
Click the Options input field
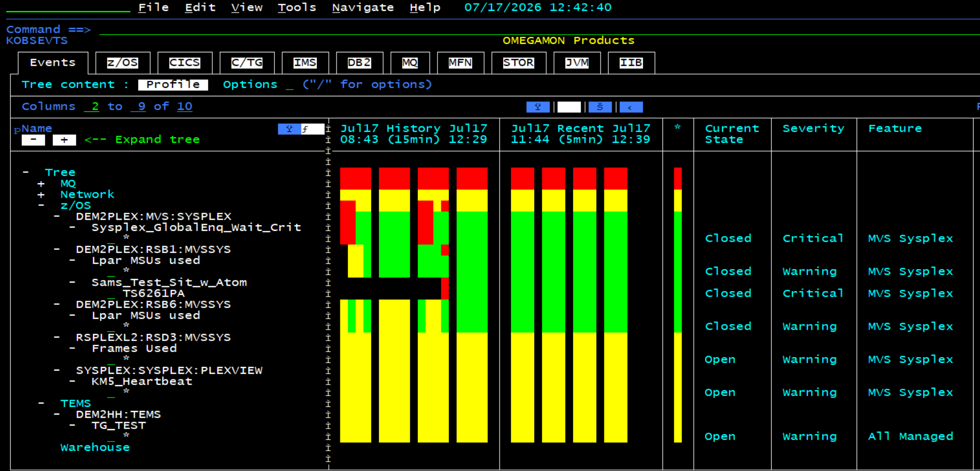289,85
